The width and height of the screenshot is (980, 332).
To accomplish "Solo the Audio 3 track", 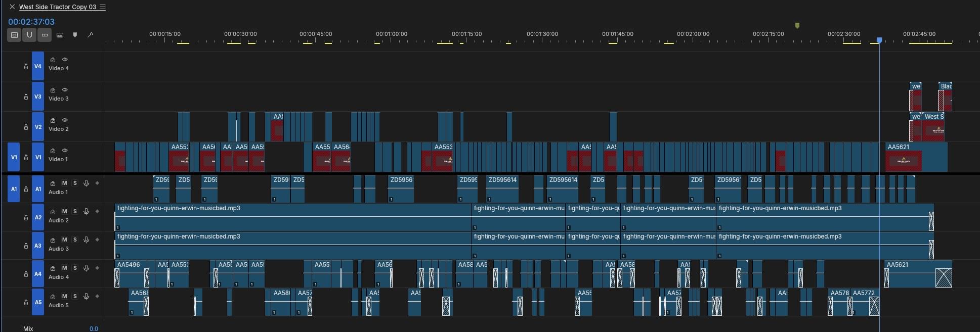I will click(x=75, y=240).
